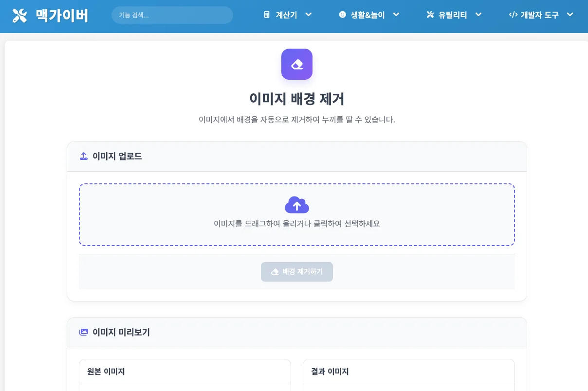588x391 pixels.
Task: Expand the 유틸리티 dropdown chevron
Action: click(x=478, y=15)
